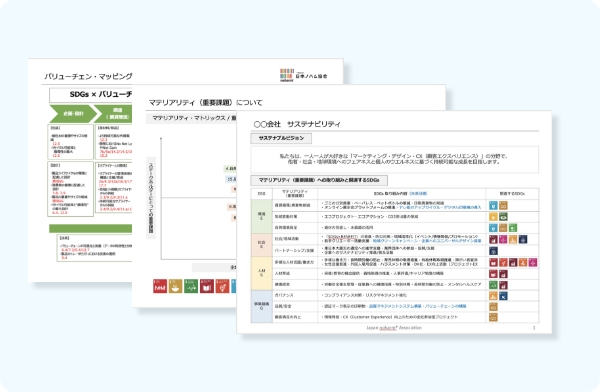Viewport: 600px width, 392px height.
Task: Click the Japan nohara Association footer
Action: pyautogui.click(x=394, y=328)
